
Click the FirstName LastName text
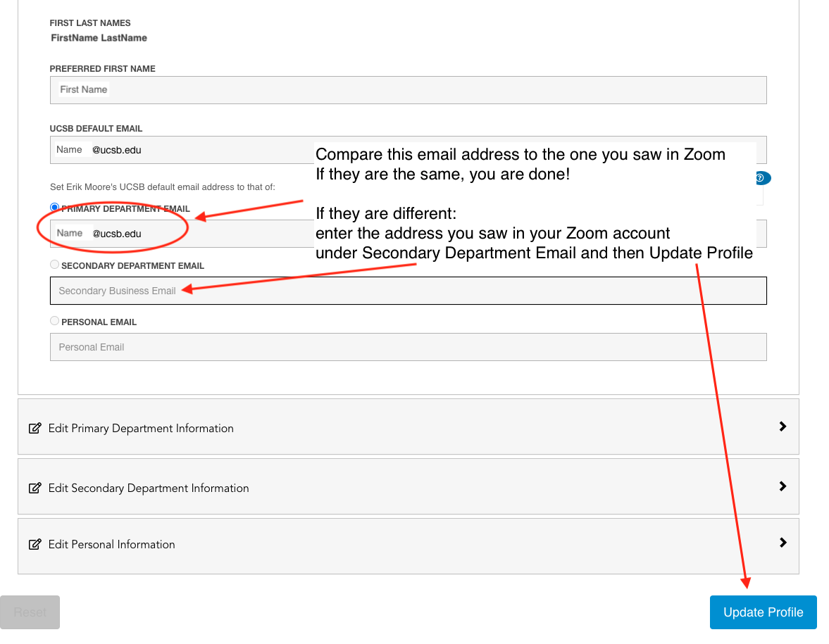99,38
